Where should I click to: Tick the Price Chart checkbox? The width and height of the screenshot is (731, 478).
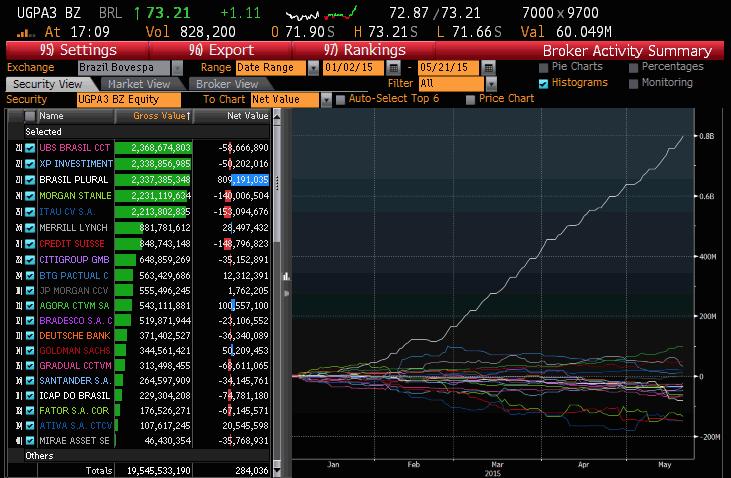click(470, 100)
